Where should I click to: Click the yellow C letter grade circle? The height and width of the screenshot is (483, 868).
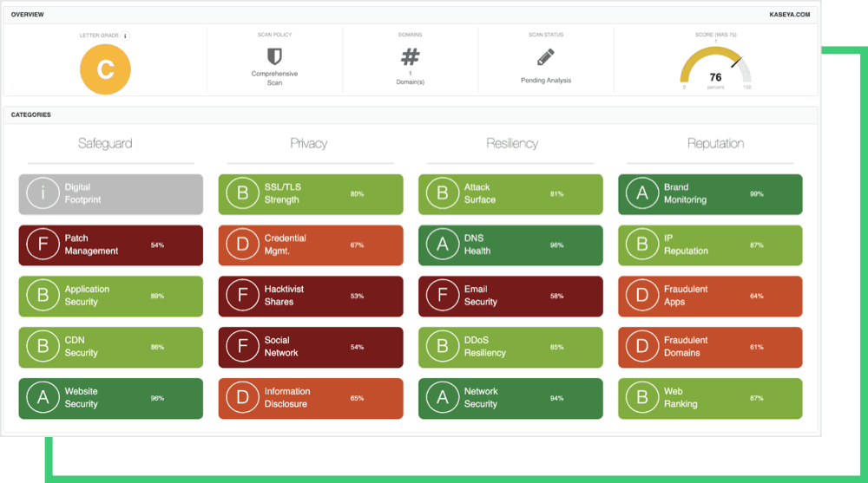point(105,69)
